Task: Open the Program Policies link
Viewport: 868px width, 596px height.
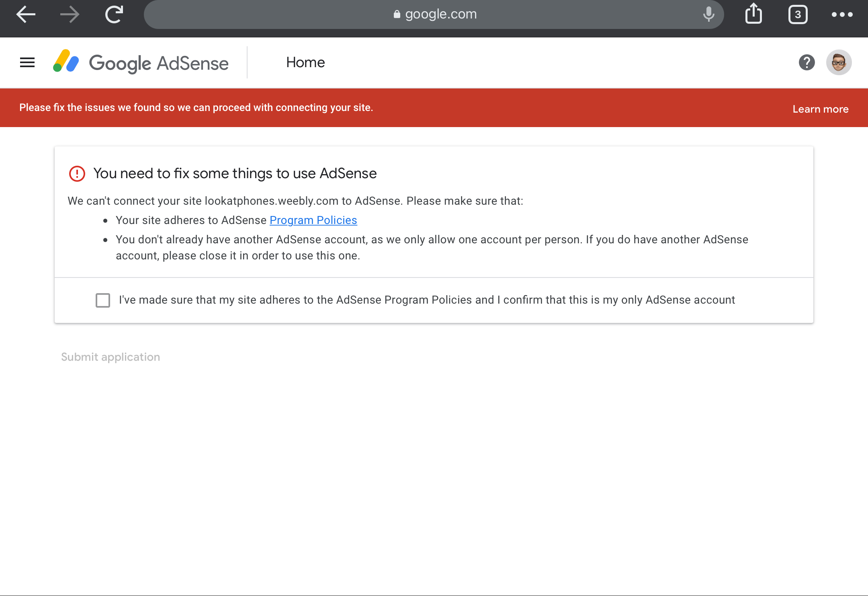Action: [313, 220]
